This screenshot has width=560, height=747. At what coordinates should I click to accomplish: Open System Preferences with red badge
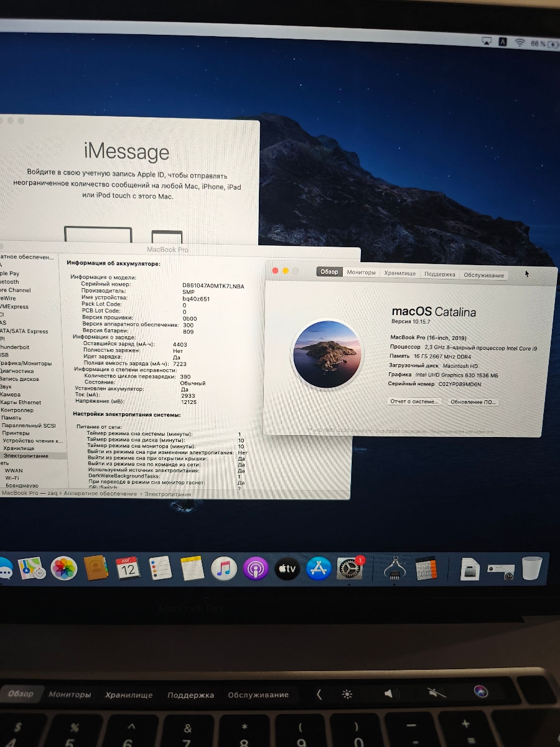tap(350, 568)
